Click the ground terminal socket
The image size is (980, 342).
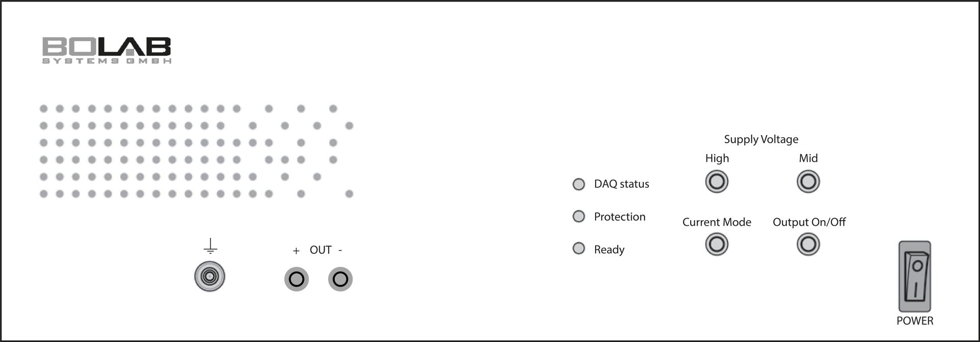pyautogui.click(x=210, y=277)
